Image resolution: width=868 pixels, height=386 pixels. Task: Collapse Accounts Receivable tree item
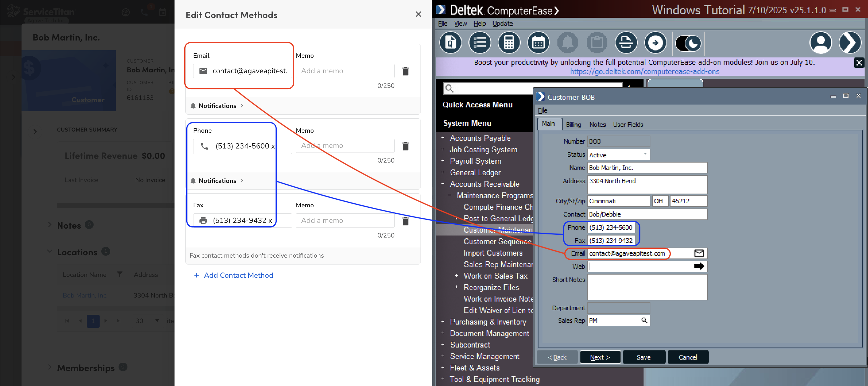point(443,184)
